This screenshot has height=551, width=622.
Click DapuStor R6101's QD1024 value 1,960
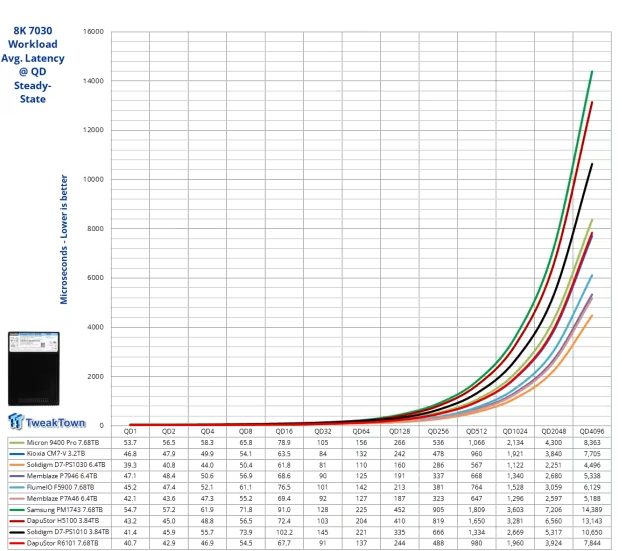(x=515, y=543)
